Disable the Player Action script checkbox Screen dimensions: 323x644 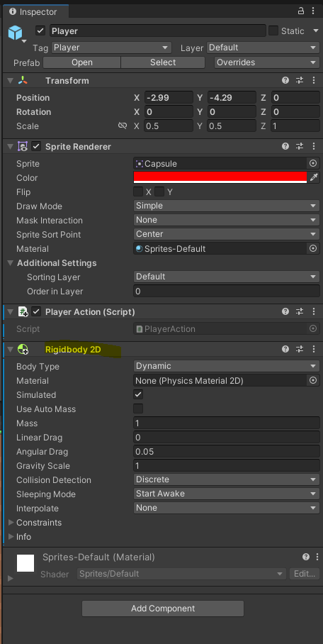(37, 312)
